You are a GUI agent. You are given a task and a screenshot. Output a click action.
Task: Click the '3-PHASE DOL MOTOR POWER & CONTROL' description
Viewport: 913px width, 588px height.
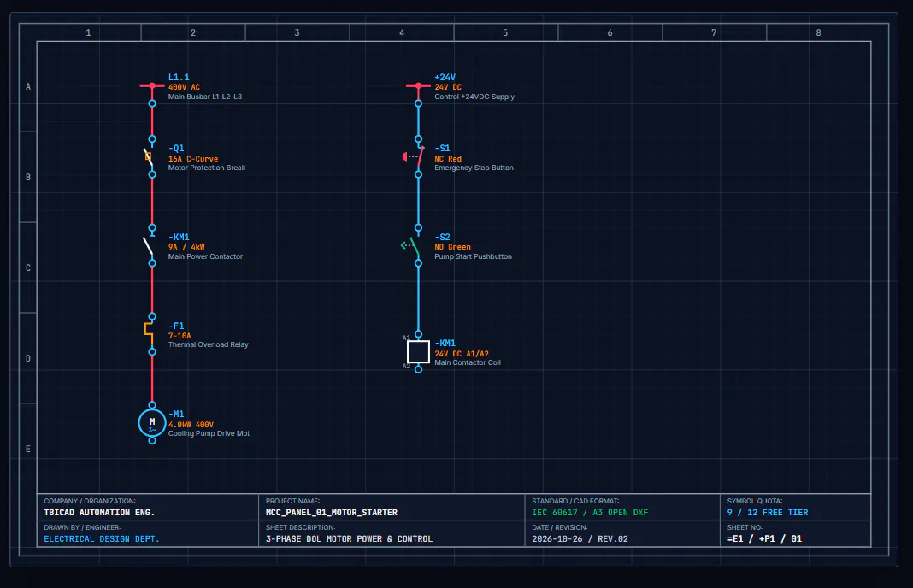pos(350,539)
